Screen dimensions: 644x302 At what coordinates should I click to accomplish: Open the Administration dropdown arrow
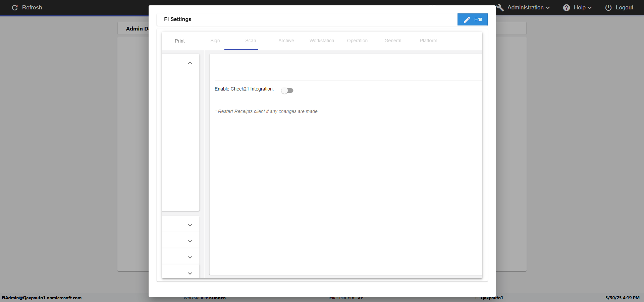548,8
